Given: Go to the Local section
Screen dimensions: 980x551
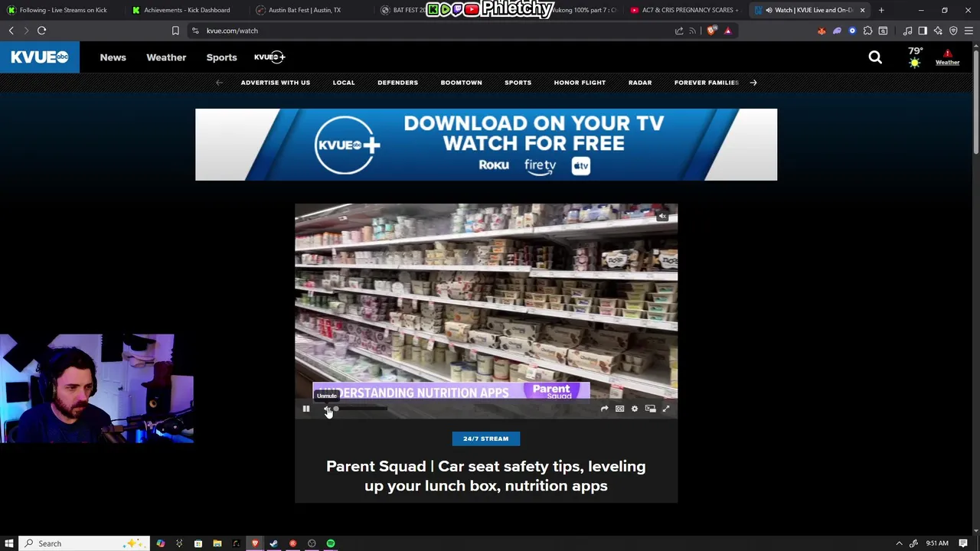Looking at the screenshot, I should point(344,83).
